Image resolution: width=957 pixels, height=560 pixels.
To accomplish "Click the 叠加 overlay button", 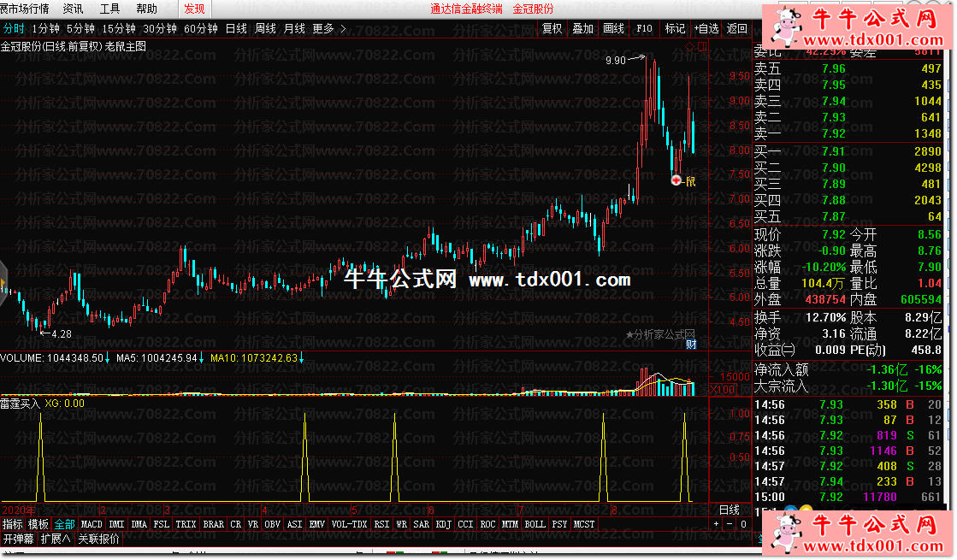I will (583, 29).
